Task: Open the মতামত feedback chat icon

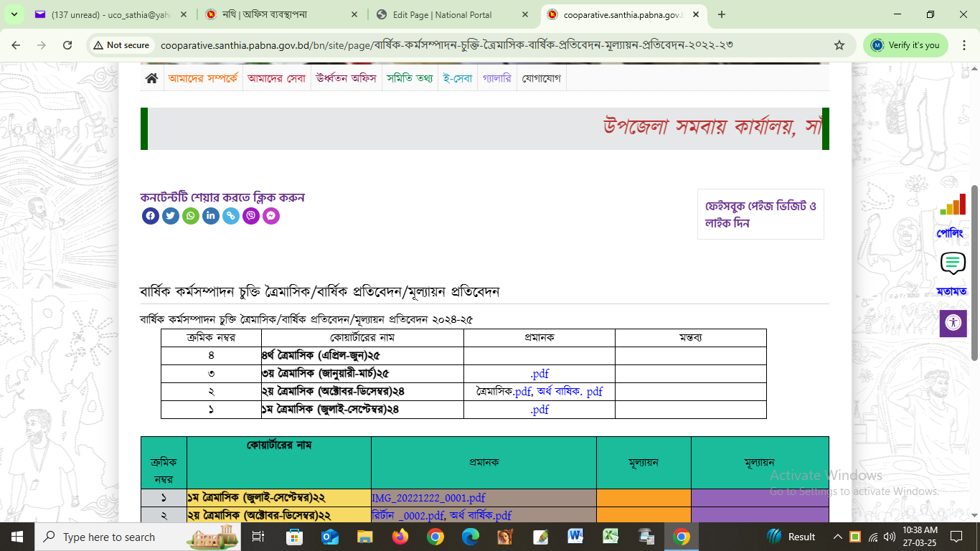Action: point(953,264)
